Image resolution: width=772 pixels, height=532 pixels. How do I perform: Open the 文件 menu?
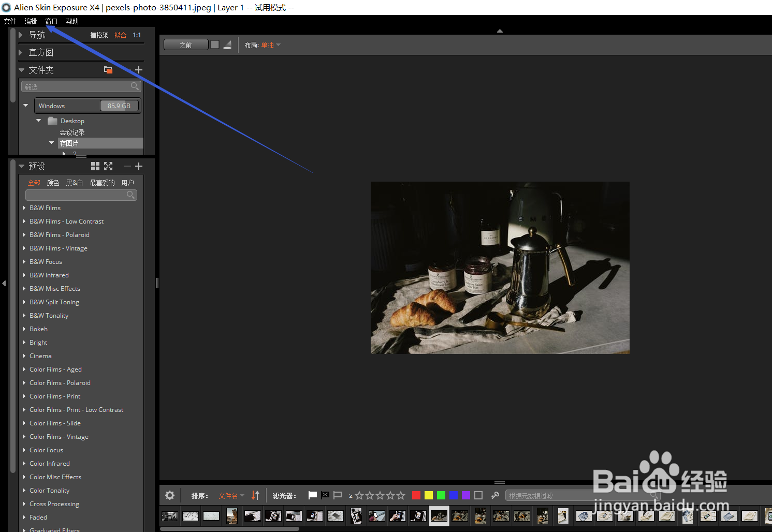tap(10, 21)
